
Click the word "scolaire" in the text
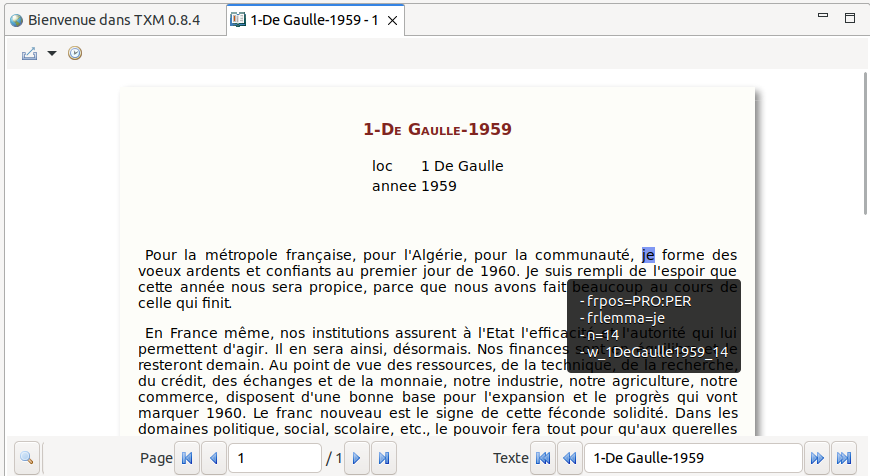tap(363, 429)
